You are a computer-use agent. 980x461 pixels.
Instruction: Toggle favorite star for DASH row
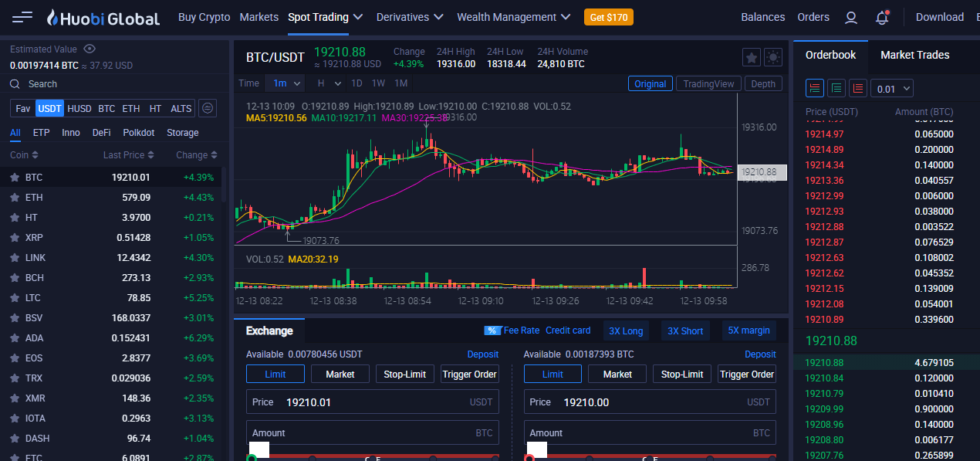click(14, 439)
